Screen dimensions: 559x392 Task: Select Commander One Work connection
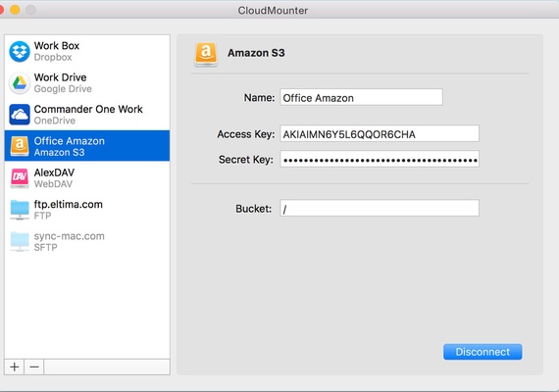(88, 109)
